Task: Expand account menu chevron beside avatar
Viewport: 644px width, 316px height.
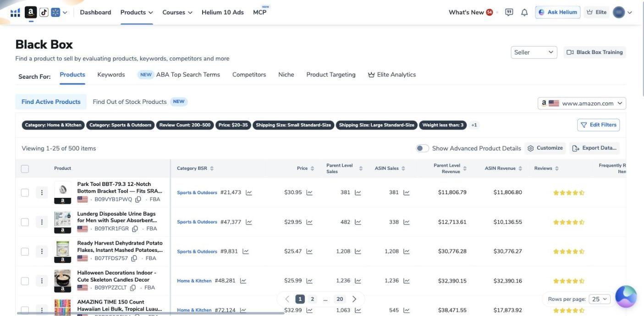Action: tap(630, 13)
